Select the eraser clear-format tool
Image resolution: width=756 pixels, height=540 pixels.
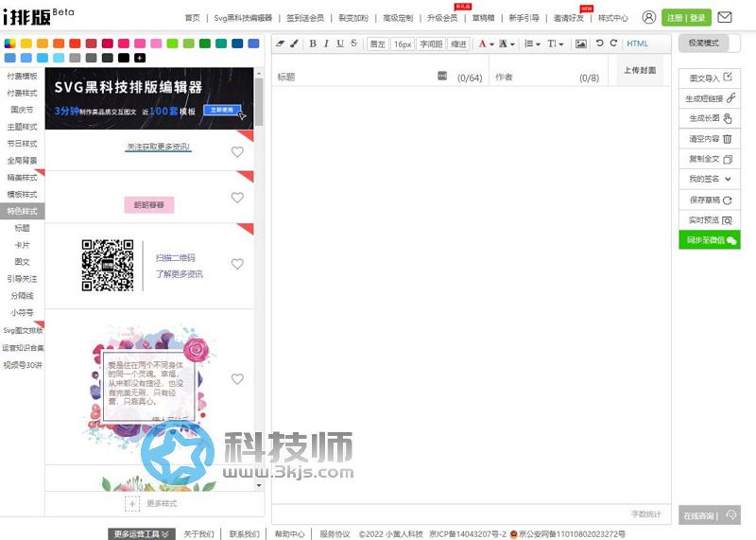[x=280, y=44]
